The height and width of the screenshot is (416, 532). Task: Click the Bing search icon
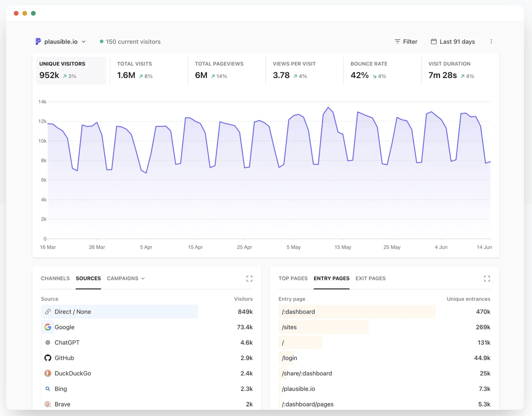[48, 389]
